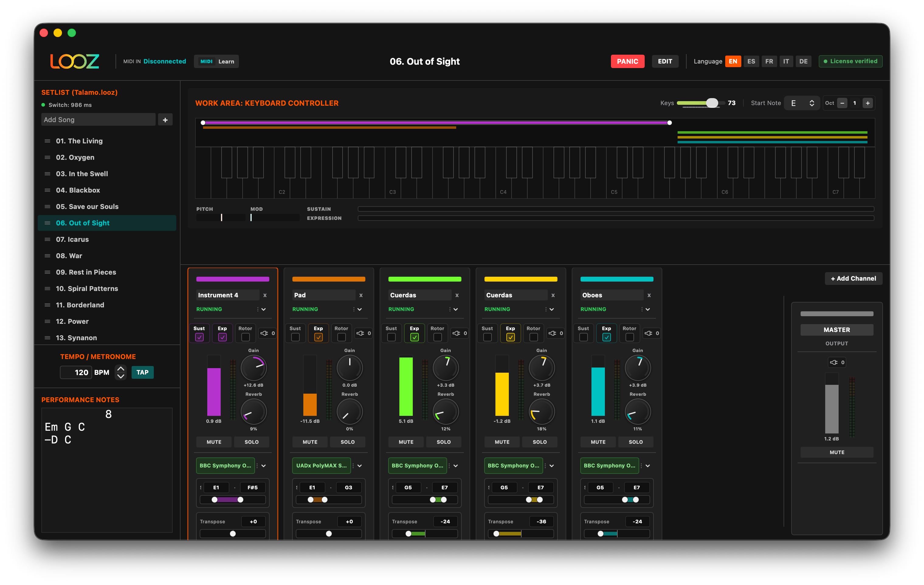Toggle Exp checkbox on Instrument 4

click(x=222, y=337)
